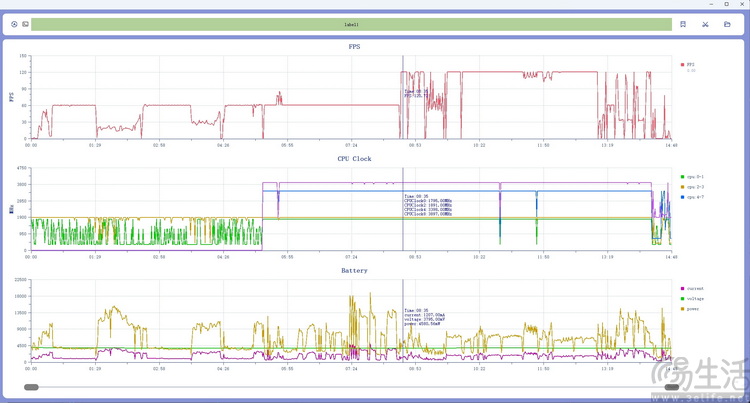The width and height of the screenshot is (750, 403).
Task: Click the scissors cut icon
Action: coord(705,24)
